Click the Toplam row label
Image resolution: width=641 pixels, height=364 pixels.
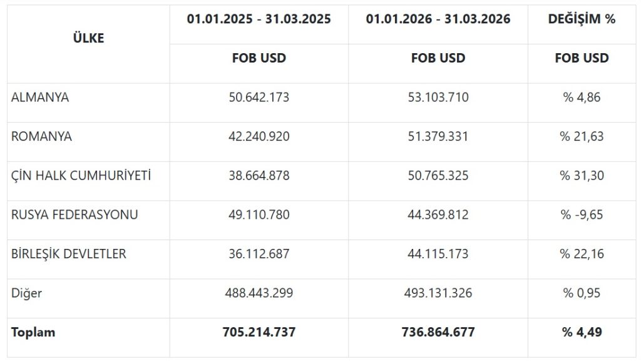click(33, 332)
